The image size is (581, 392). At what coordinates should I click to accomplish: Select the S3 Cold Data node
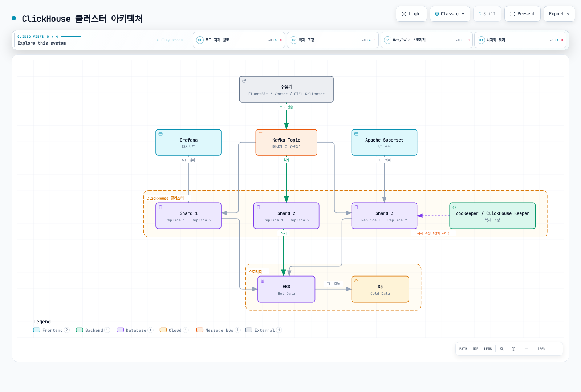[380, 289]
